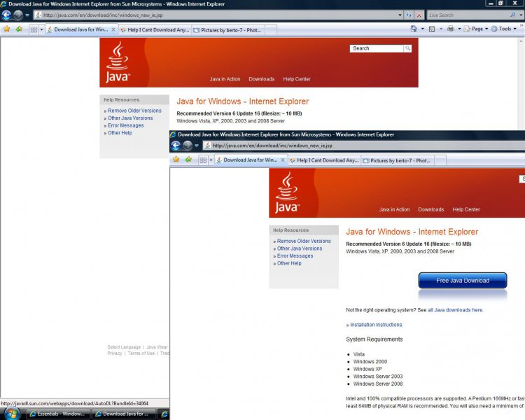Click 'Remove Older Versions' in front window
Image resolution: width=525 pixels, height=420 pixels.
click(304, 241)
